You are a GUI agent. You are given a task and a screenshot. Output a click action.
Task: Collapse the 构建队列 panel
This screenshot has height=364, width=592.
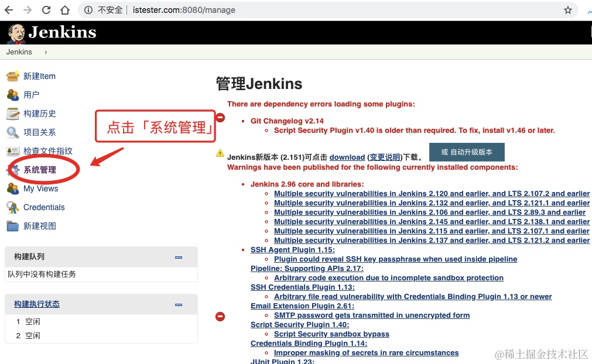(179, 257)
